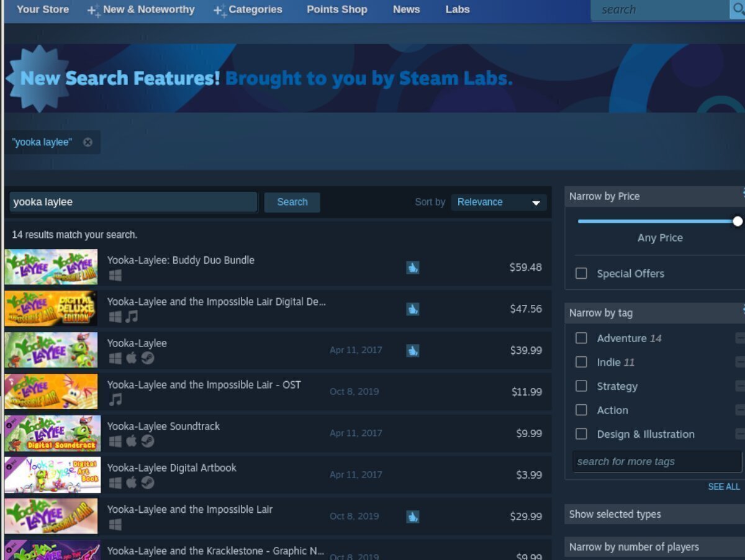Screen dimensions: 745x560
Task: Click thumbs-up icon on Impossible Lair Digital Deluxe row
Action: [x=413, y=309]
